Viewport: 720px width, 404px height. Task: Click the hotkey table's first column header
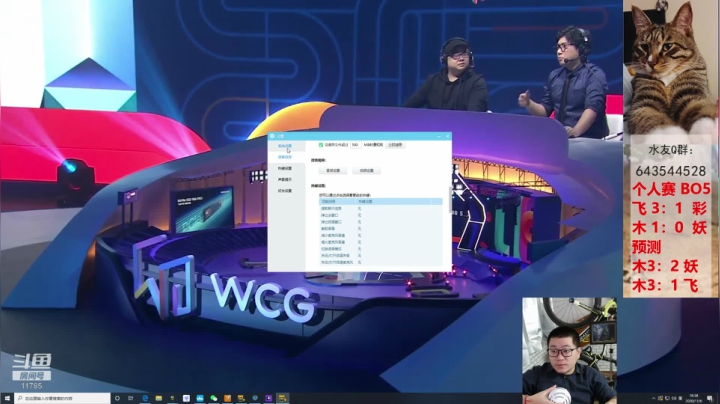pos(338,202)
